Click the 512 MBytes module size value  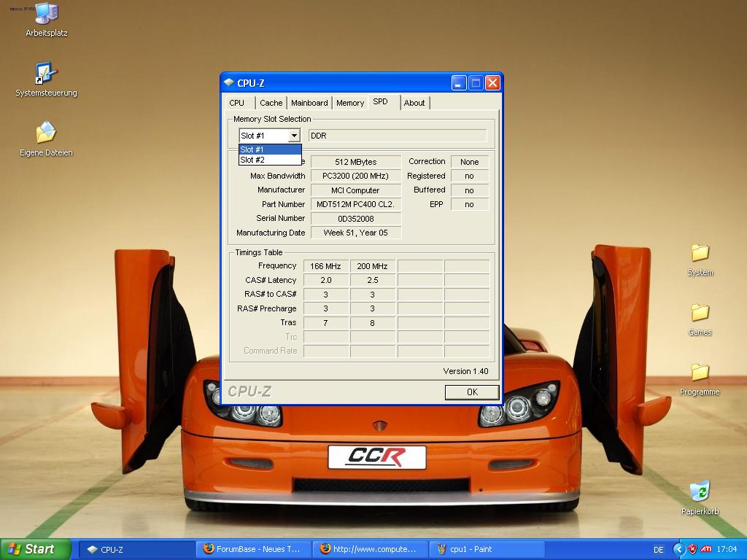click(x=356, y=162)
